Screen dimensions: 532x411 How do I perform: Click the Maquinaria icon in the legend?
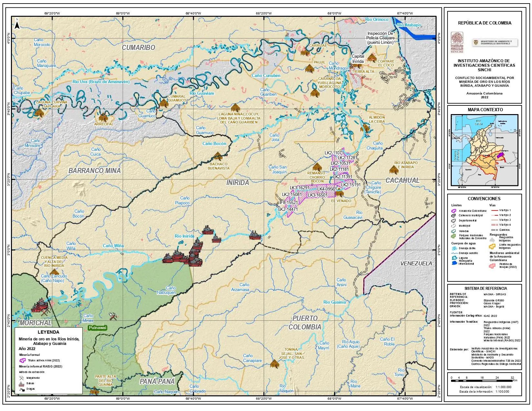[22, 378]
